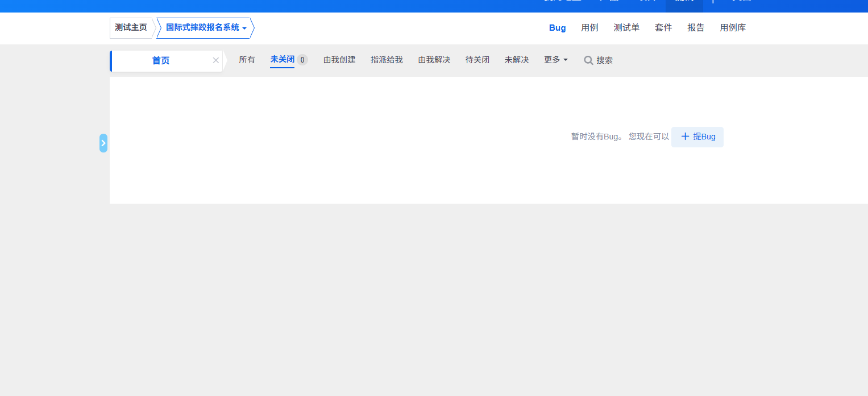Screen dimensions: 868x396
Task: Filter bugs by 由我创建
Action: [x=339, y=60]
